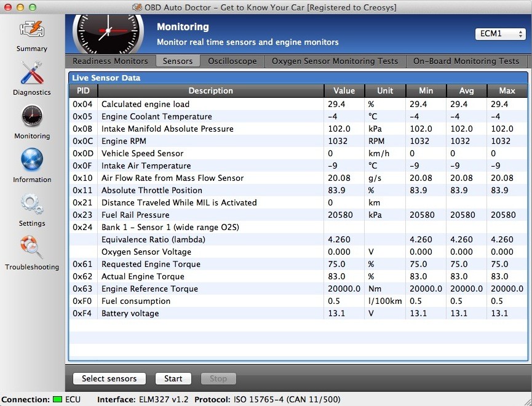The width and height of the screenshot is (532, 406).
Task: Select the Engine RPM row
Action: 185,141
